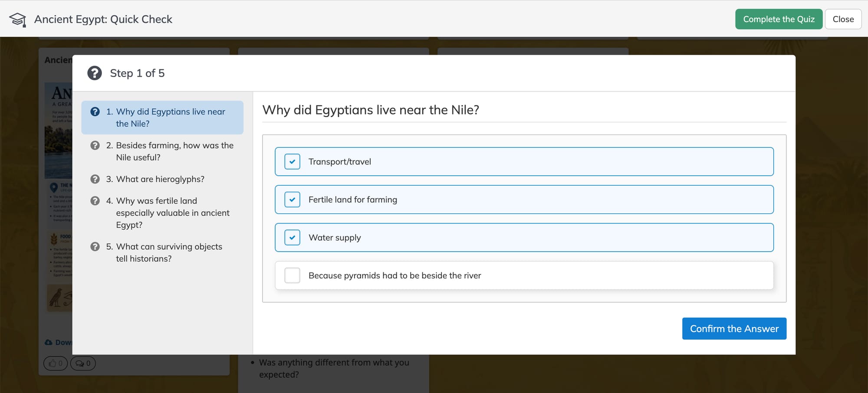Click 'Ancient Egypt: Quick Check' title
Viewport: 868px width, 393px height.
click(103, 19)
